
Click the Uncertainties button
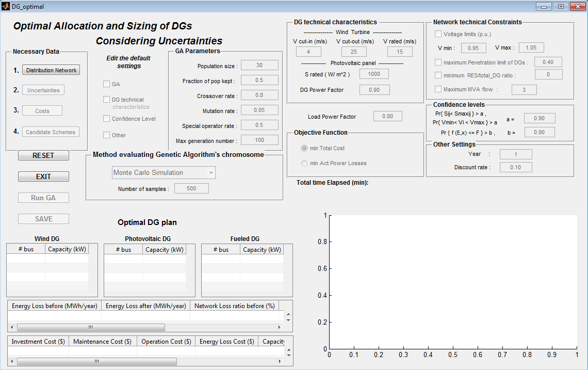43,90
